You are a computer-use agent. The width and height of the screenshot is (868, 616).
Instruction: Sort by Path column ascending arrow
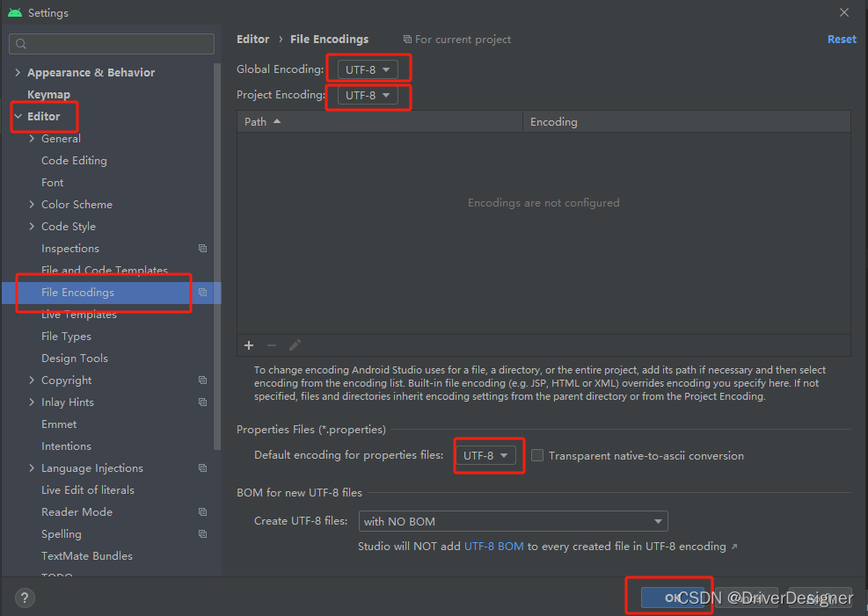click(277, 121)
